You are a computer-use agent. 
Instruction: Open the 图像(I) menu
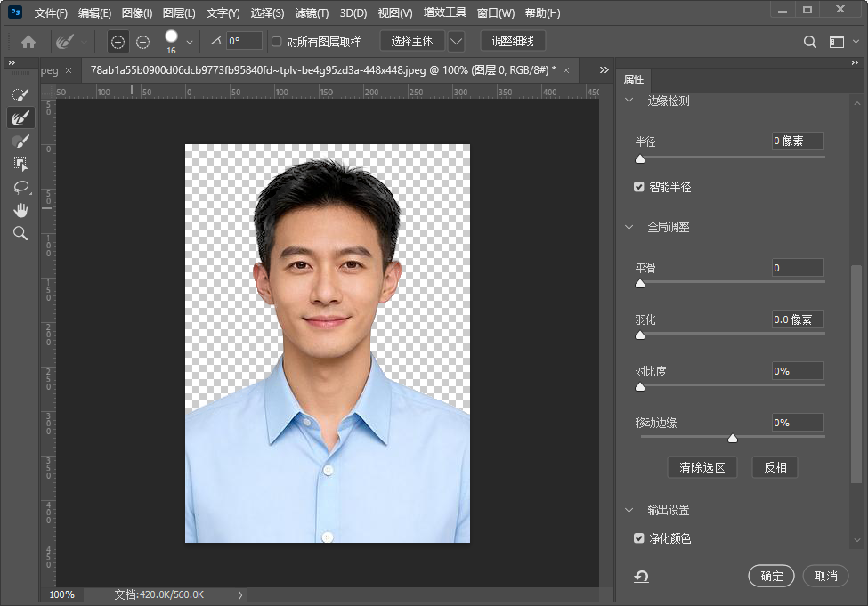pyautogui.click(x=137, y=12)
